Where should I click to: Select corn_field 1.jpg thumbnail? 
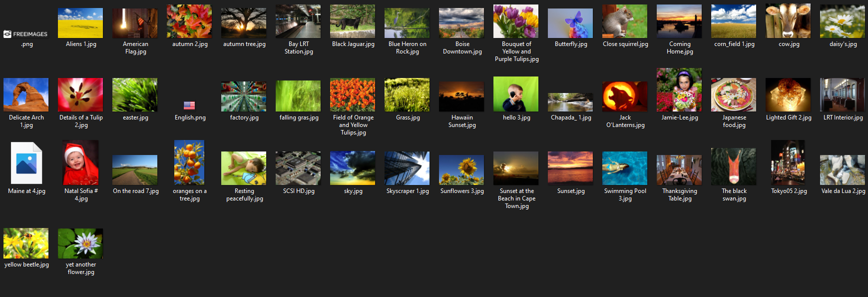pyautogui.click(x=734, y=21)
